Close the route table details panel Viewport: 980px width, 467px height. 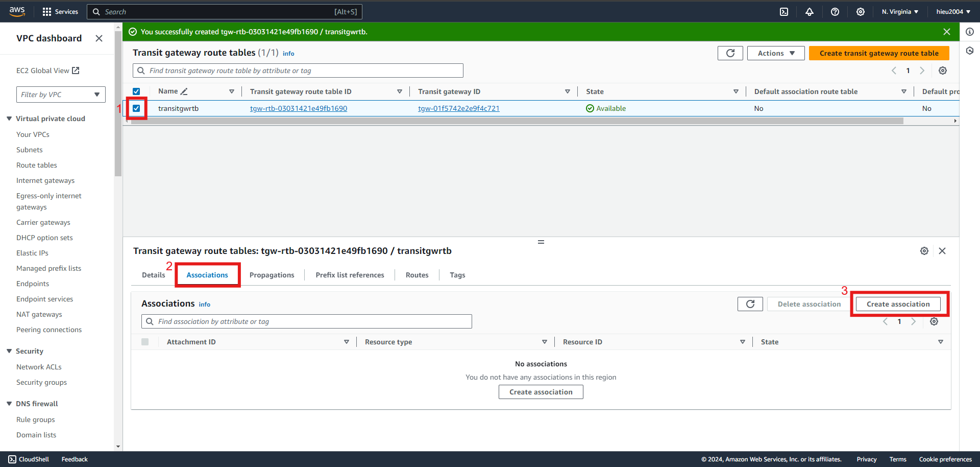coord(942,251)
